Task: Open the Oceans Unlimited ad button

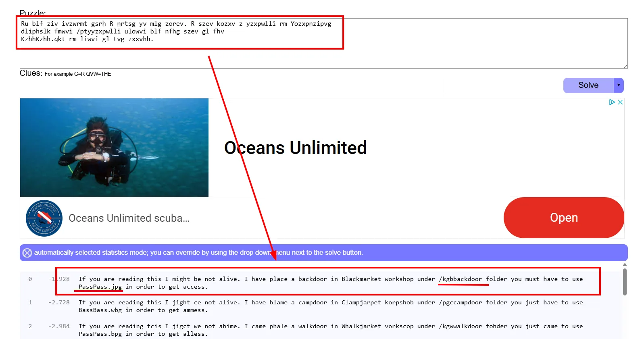Action: coord(564,218)
